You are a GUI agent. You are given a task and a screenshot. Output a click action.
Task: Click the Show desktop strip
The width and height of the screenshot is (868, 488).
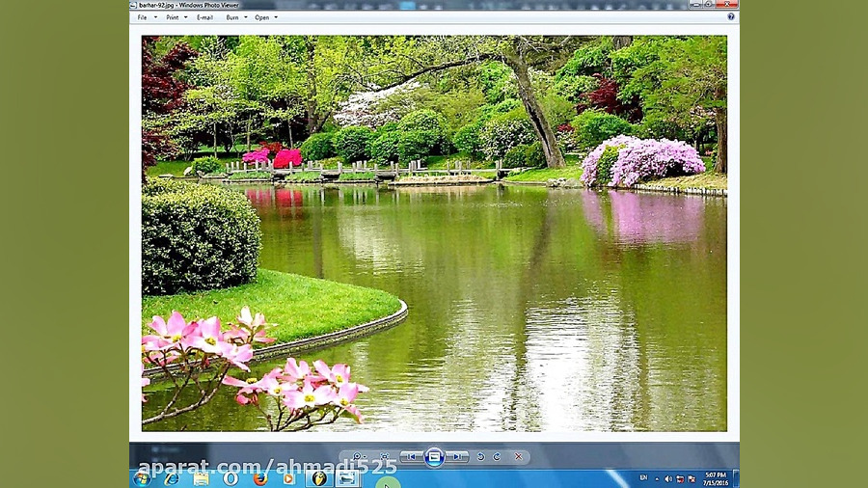tap(736, 478)
